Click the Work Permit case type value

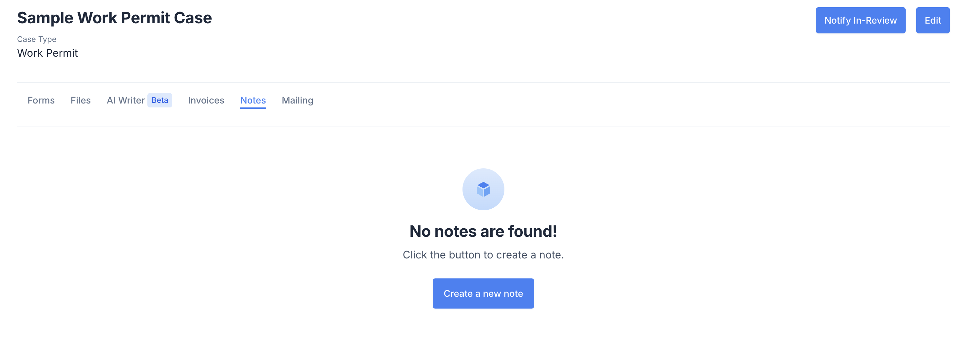(47, 53)
